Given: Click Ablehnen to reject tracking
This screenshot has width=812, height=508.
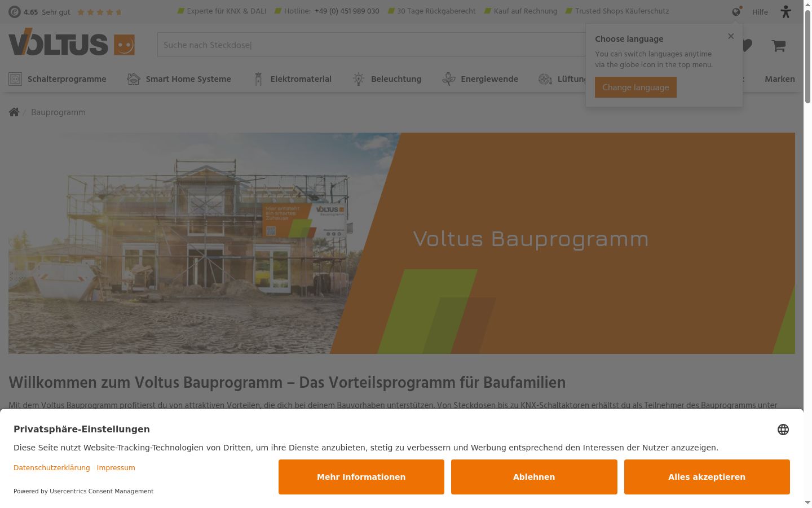Looking at the screenshot, I should (x=534, y=477).
